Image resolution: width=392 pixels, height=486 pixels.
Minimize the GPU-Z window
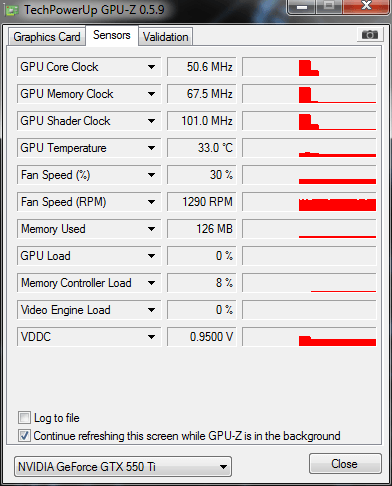(x=302, y=7)
